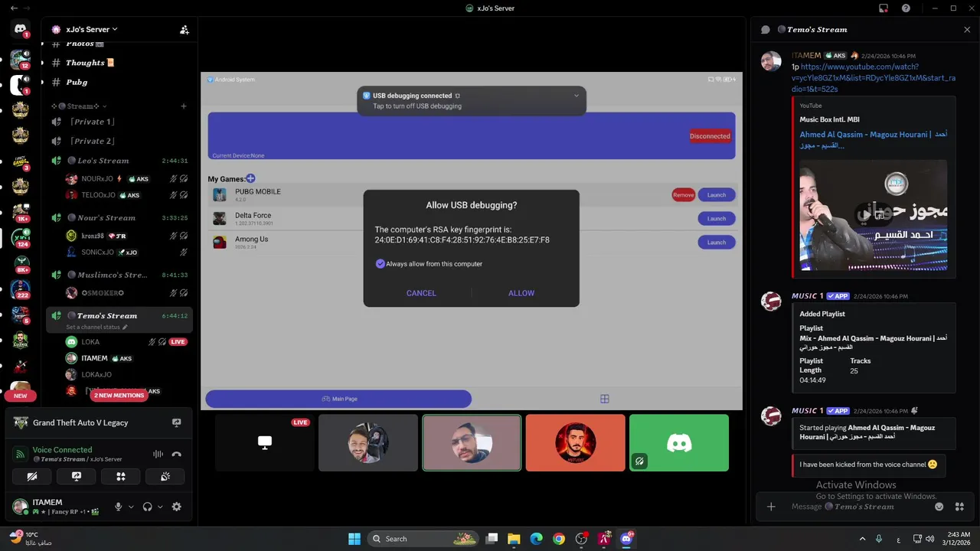Image resolution: width=980 pixels, height=551 pixels.
Task: Select the green Discord logo participant tile
Action: coord(679,442)
